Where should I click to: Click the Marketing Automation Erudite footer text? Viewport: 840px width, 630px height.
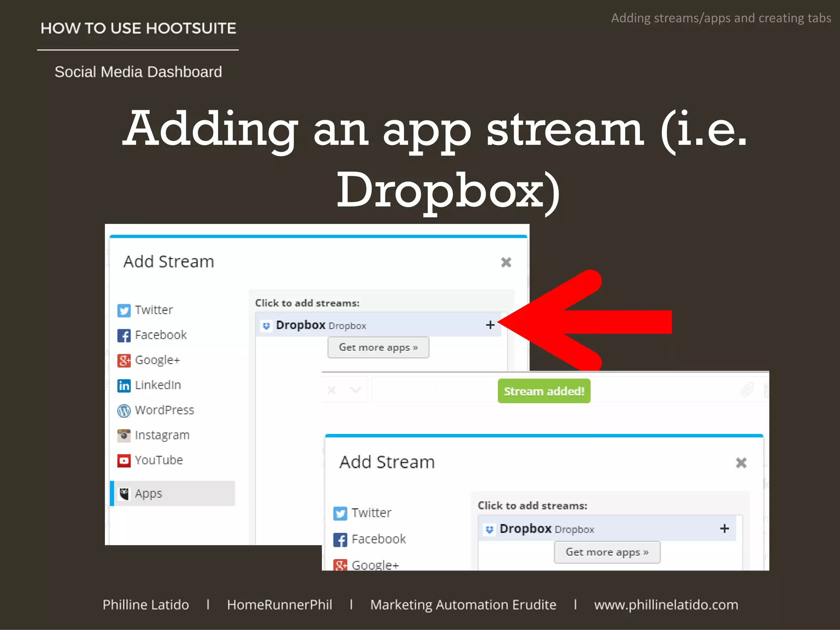click(463, 605)
